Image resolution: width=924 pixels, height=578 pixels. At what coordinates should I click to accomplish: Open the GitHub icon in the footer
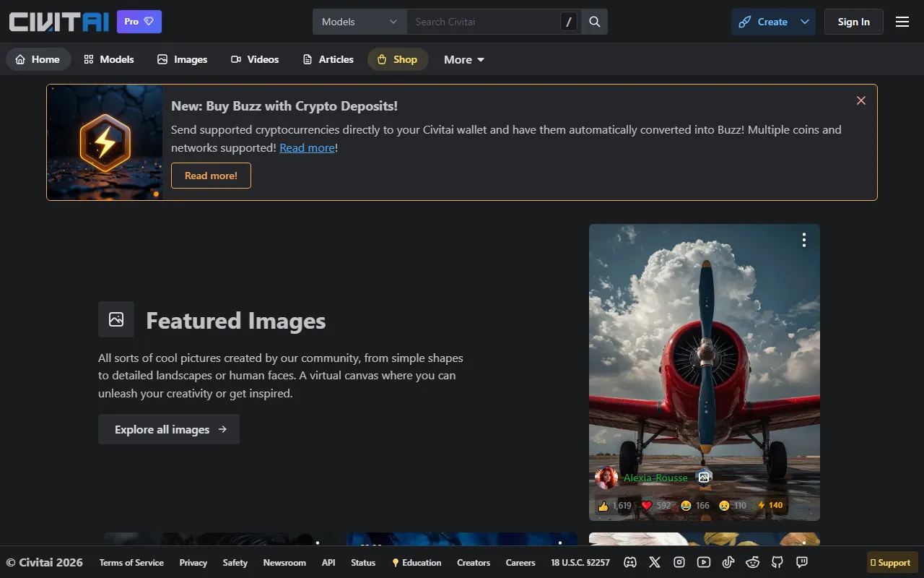tap(777, 561)
